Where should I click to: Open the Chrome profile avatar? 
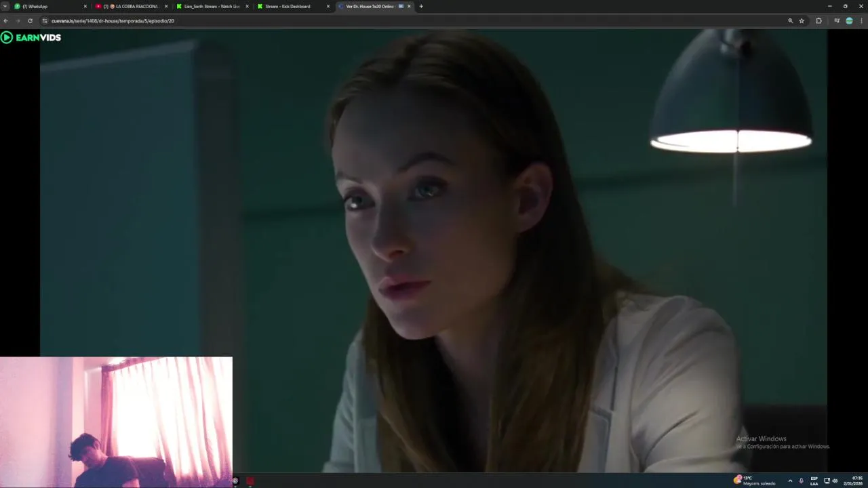849,21
